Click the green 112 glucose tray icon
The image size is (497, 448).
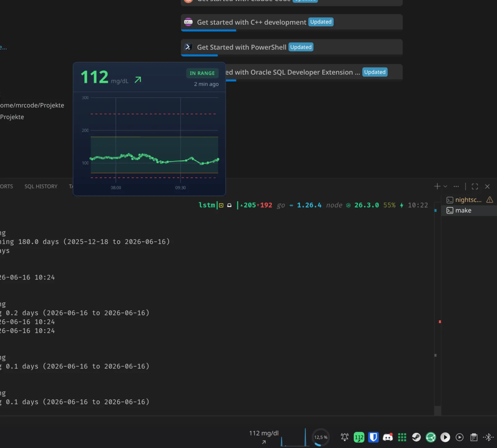click(x=359, y=437)
